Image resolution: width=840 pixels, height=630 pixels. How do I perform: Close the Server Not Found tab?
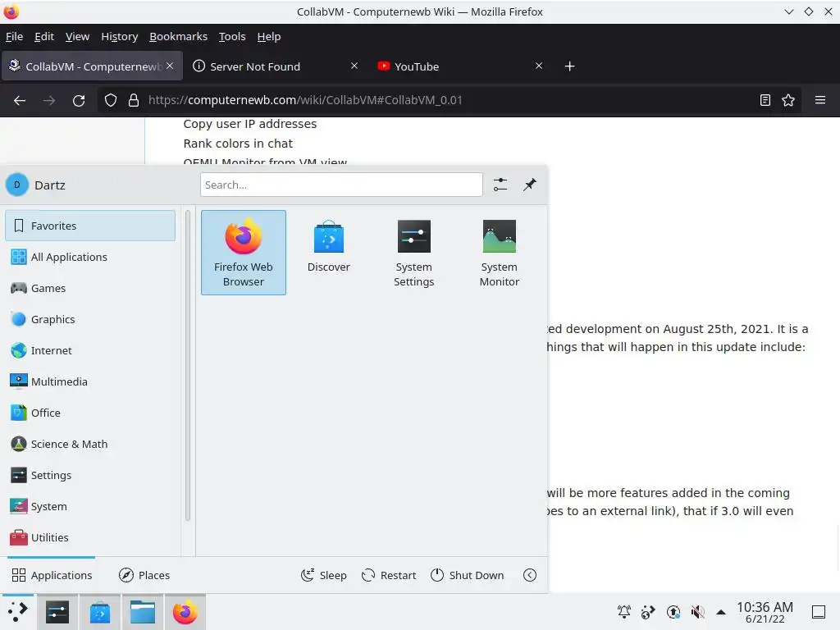coord(354,66)
